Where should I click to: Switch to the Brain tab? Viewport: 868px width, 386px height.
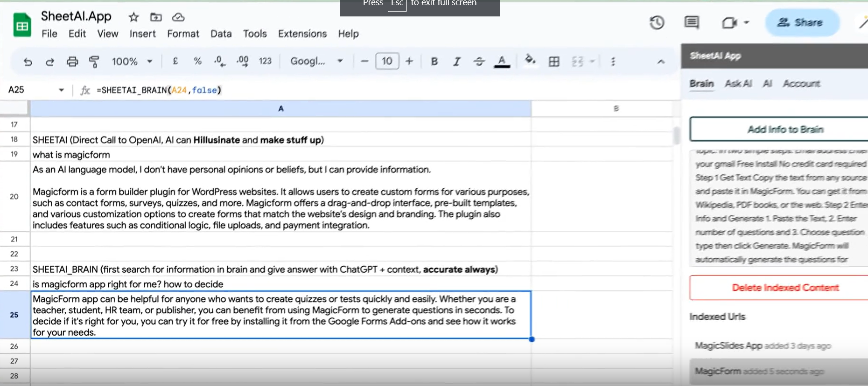click(x=702, y=83)
